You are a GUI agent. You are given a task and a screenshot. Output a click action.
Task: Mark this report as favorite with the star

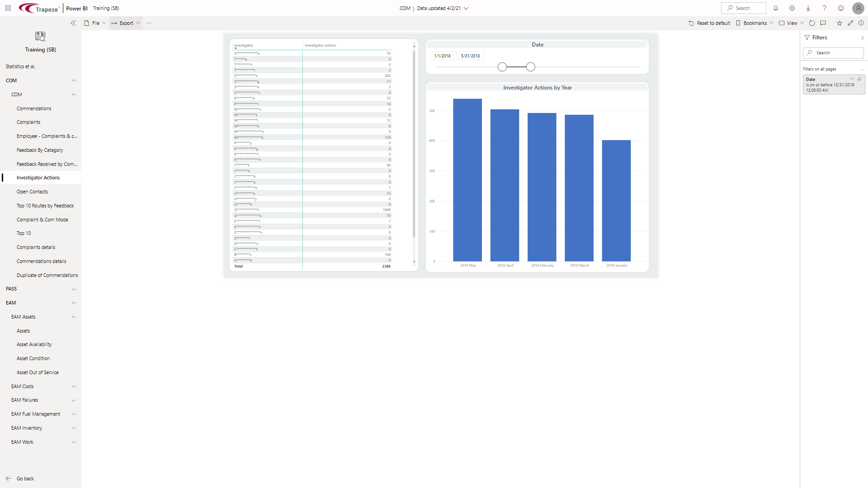click(840, 23)
